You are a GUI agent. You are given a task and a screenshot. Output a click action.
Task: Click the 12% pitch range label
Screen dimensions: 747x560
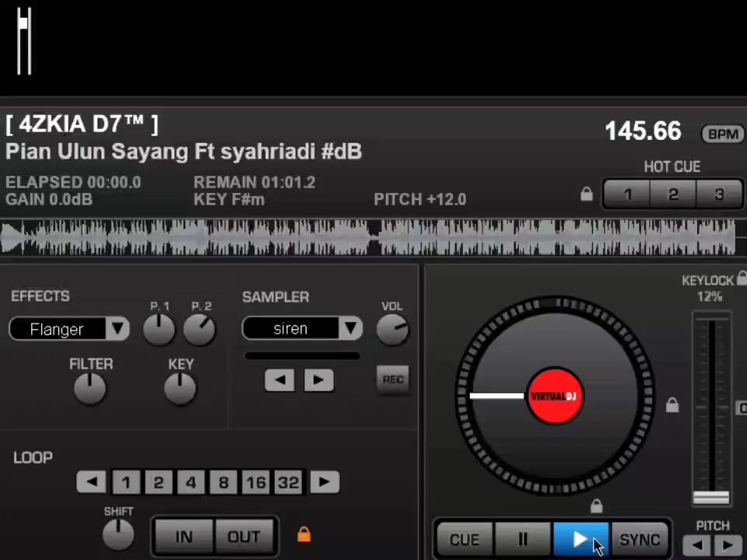point(710,296)
